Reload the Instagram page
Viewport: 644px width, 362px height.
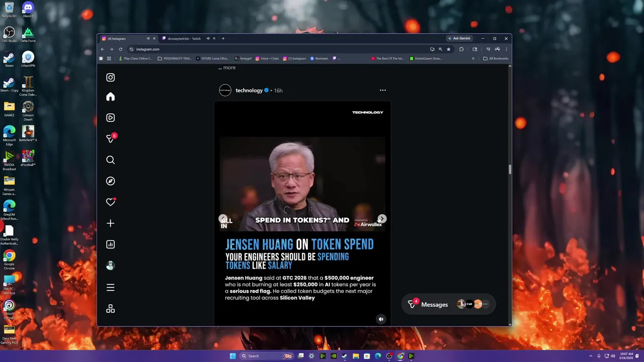pos(120,49)
